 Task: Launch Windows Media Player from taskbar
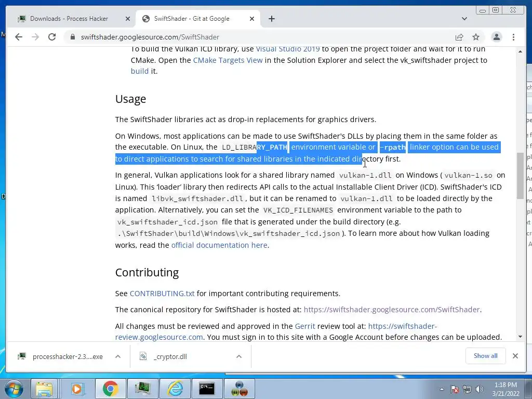click(77, 389)
